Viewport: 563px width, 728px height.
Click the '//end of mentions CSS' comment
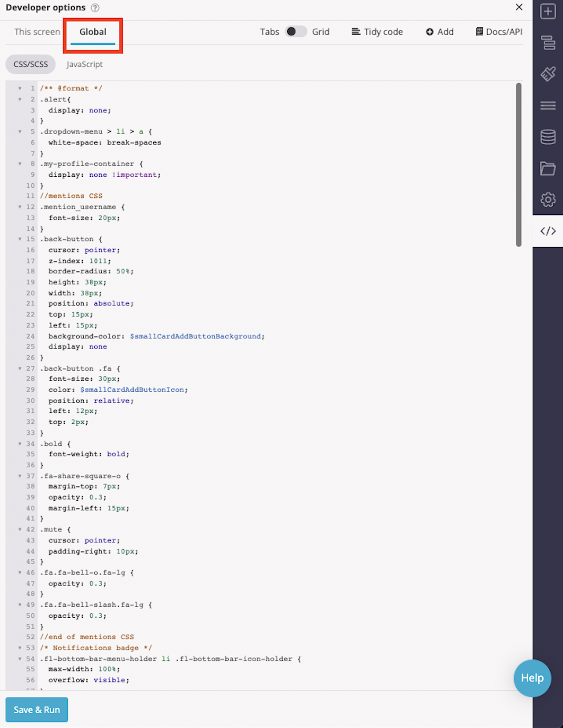point(87,637)
